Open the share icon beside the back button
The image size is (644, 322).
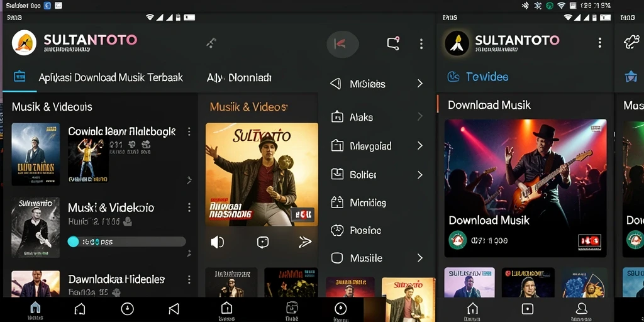point(394,43)
